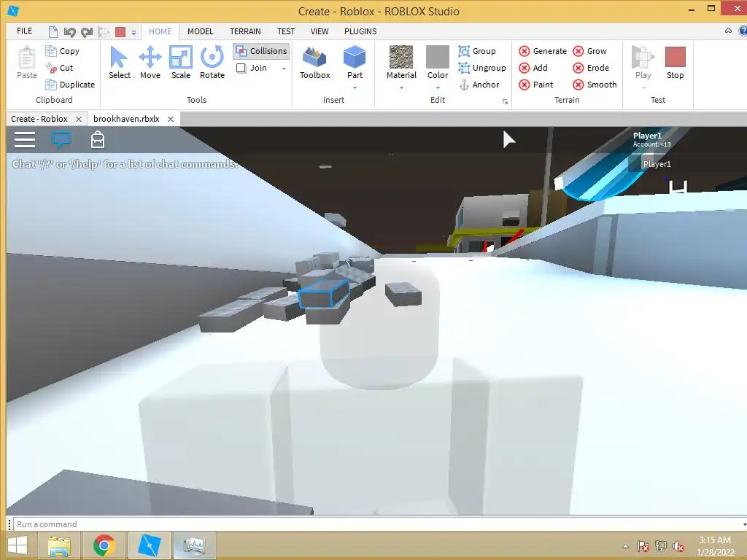Anchor the selected part
This screenshot has width=747, height=560.
pyautogui.click(x=479, y=85)
